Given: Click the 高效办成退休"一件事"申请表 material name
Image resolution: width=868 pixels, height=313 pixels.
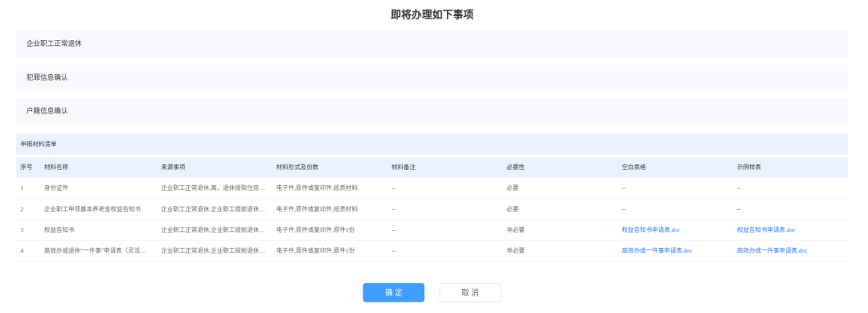Looking at the screenshot, I should coord(95,250).
